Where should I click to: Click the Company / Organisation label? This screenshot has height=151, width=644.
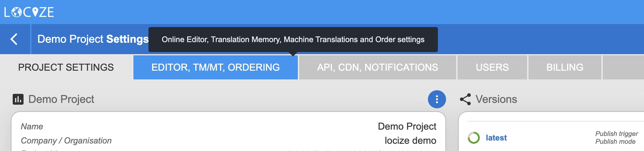click(x=66, y=140)
